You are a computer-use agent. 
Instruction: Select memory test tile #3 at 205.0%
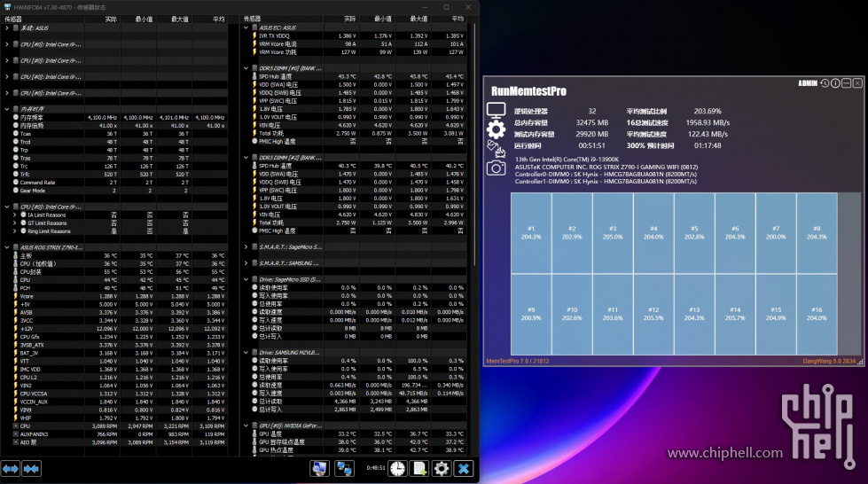click(613, 232)
